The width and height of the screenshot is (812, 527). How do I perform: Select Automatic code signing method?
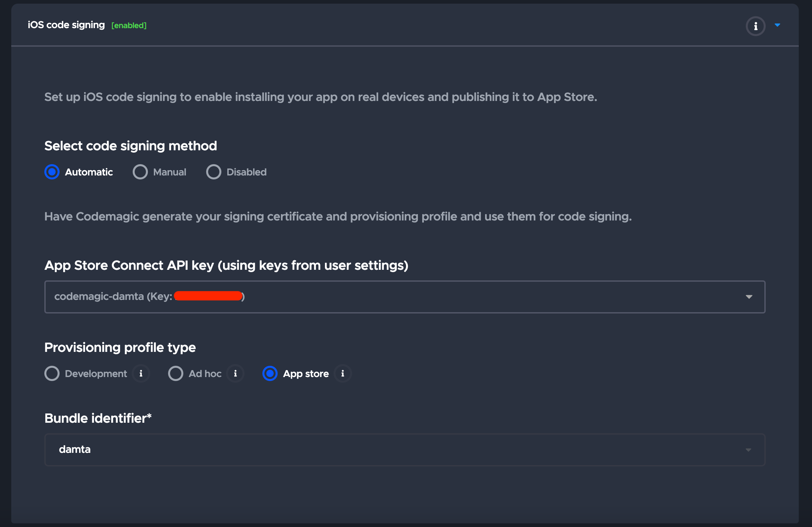(x=52, y=172)
